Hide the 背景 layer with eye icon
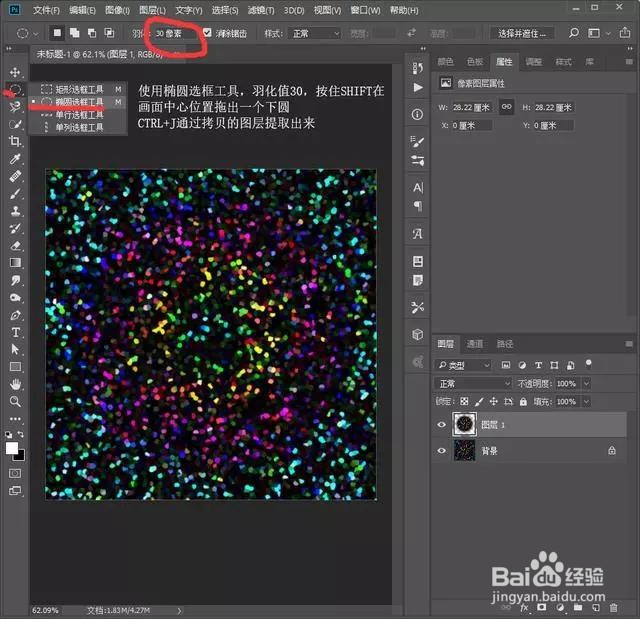The height and width of the screenshot is (619, 640). click(x=441, y=451)
